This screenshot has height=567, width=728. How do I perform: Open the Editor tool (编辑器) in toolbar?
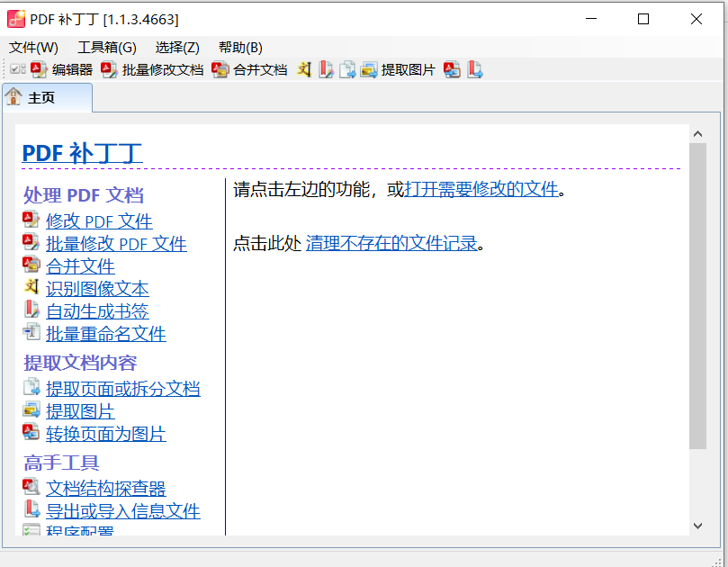click(x=61, y=70)
